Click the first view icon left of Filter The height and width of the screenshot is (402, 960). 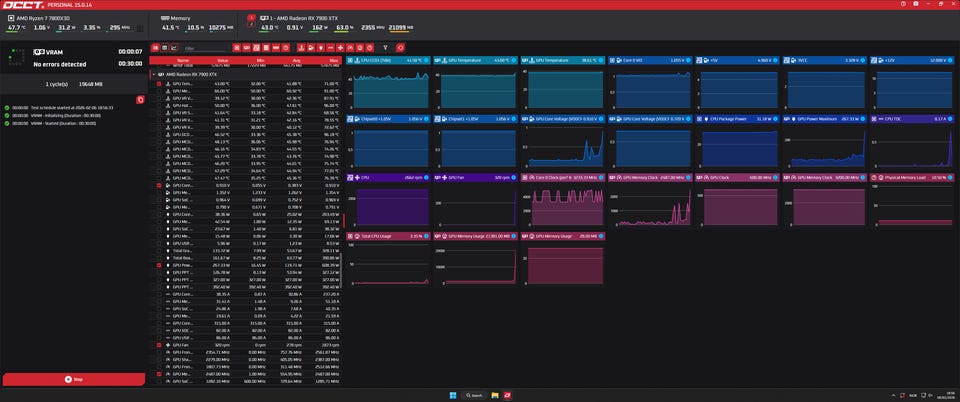coord(155,47)
